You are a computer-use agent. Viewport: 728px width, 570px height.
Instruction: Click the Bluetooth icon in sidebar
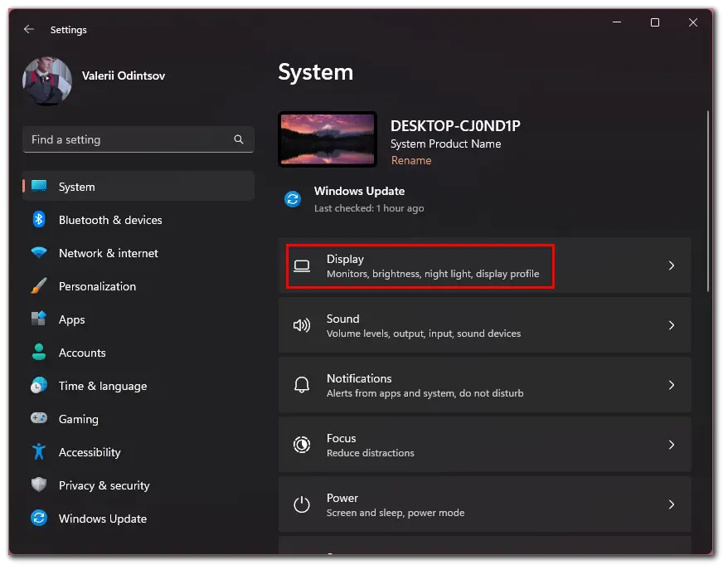tap(39, 219)
